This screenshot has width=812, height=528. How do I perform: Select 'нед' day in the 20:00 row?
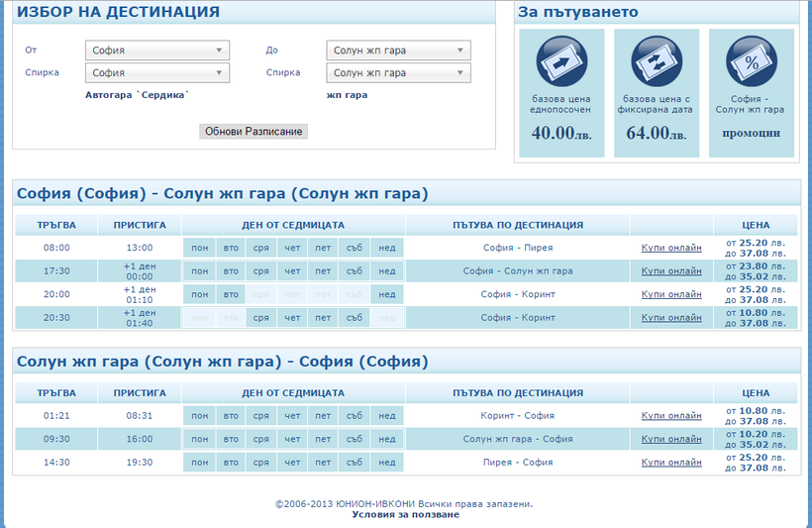(386, 294)
